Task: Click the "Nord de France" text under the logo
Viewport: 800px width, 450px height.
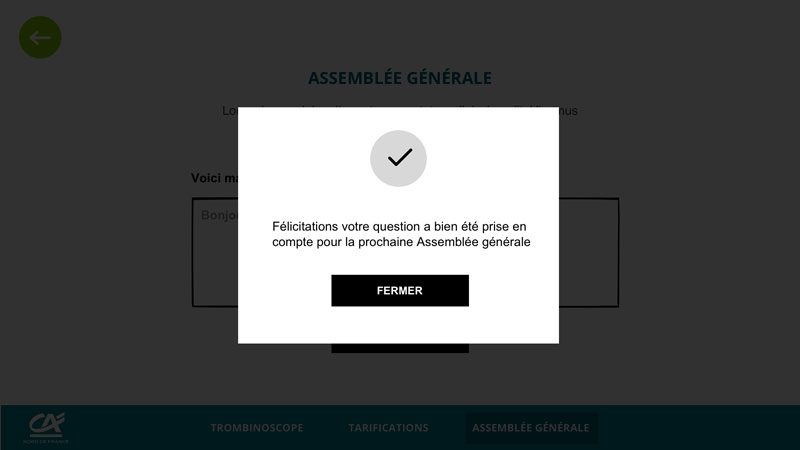Action: pyautogui.click(x=43, y=440)
